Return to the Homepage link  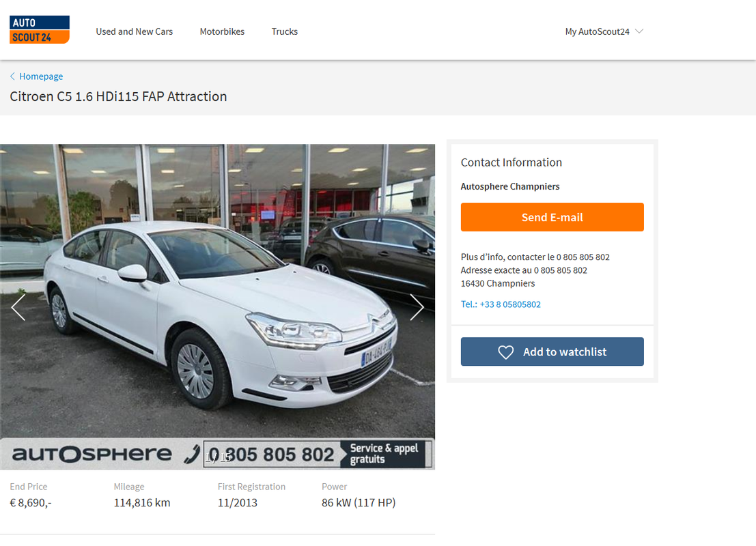[41, 76]
